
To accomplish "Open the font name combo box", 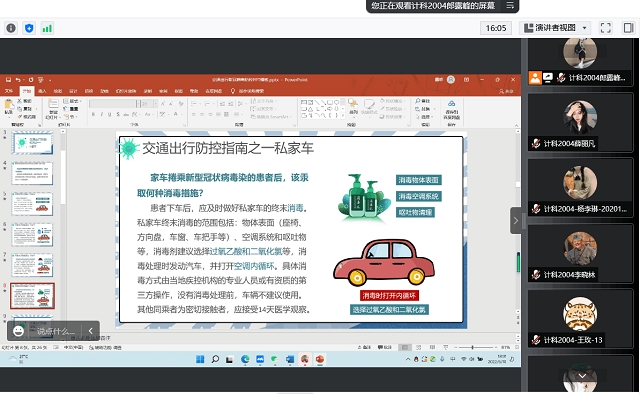I will point(115,104).
